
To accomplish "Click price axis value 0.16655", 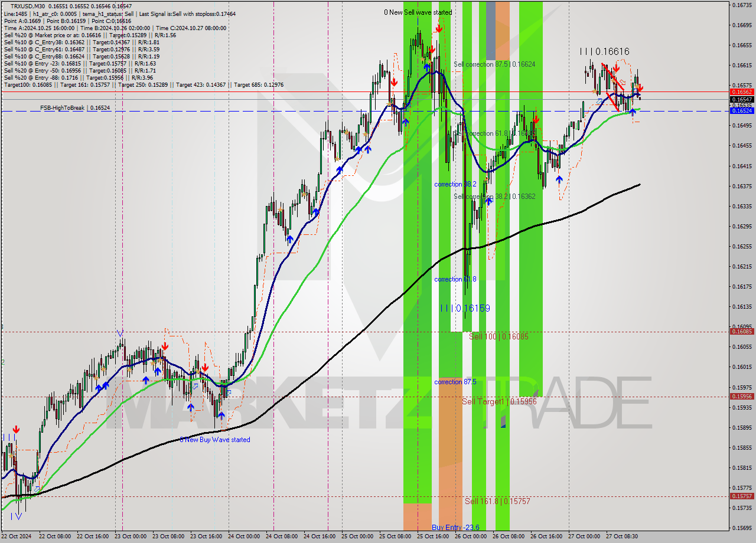I will click(742, 45).
